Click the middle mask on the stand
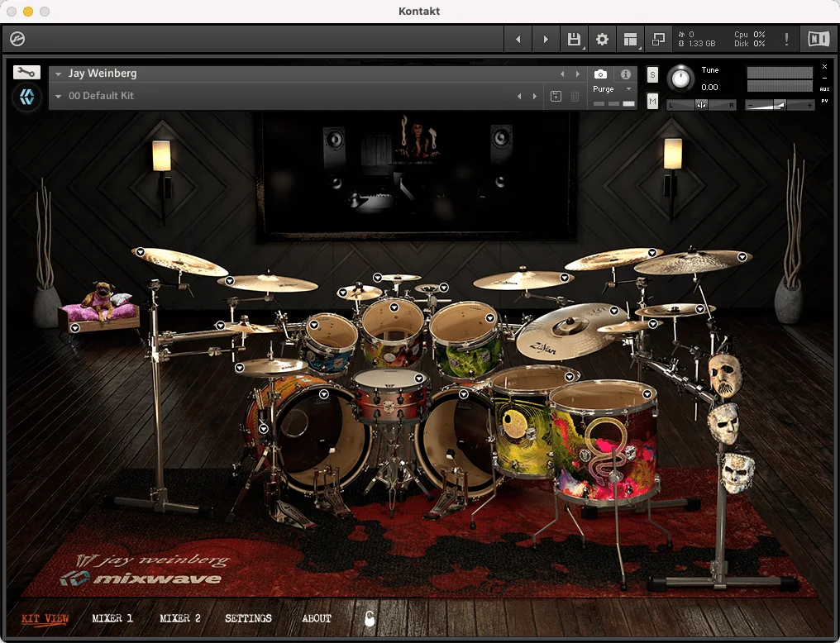This screenshot has height=643, width=840. click(x=724, y=423)
